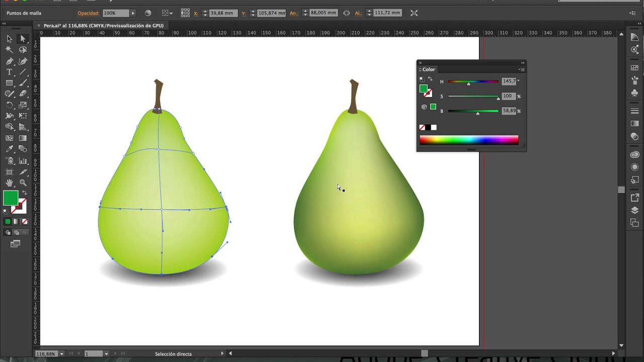Click the color spectrum bar in Color panel
Screen dimensions: 644x362
coord(468,140)
